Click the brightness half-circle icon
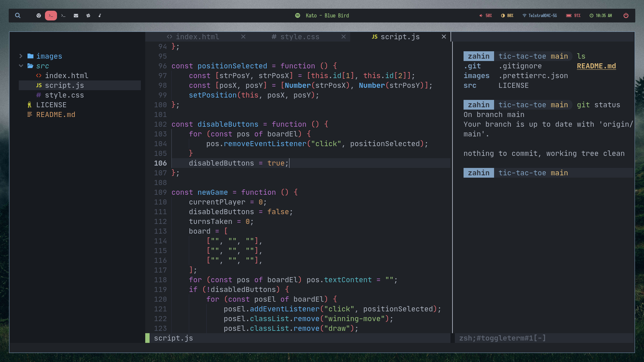644x362 pixels. (x=503, y=15)
